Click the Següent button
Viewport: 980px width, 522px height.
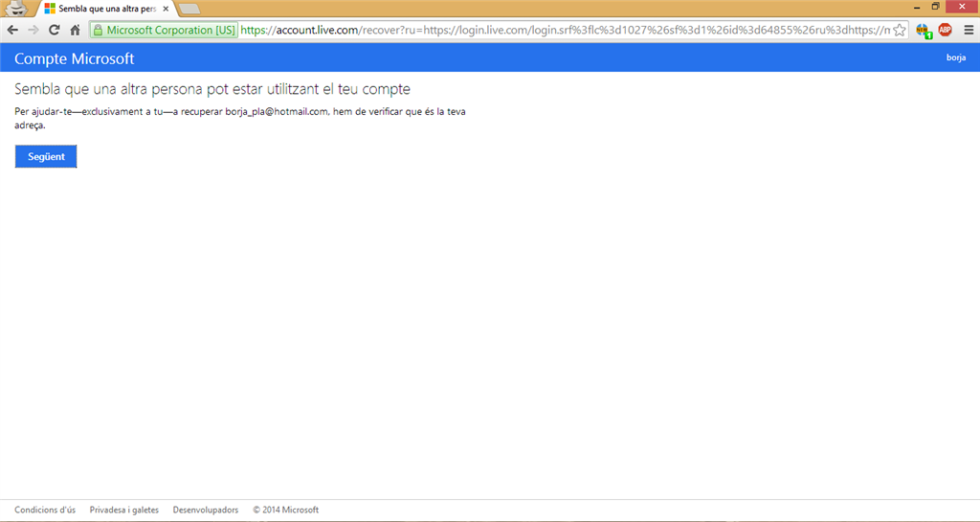coord(46,156)
